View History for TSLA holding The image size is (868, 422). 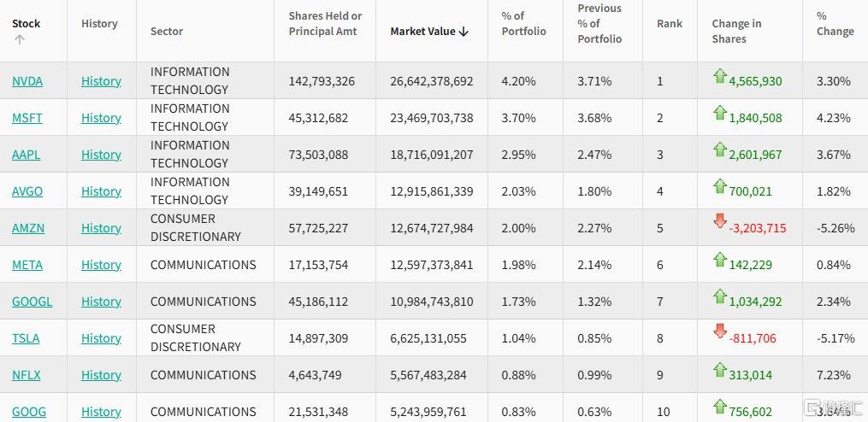[101, 338]
